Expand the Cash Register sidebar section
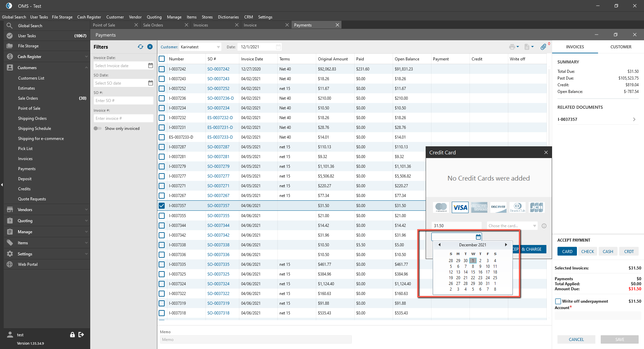The width and height of the screenshot is (644, 349). click(86, 56)
